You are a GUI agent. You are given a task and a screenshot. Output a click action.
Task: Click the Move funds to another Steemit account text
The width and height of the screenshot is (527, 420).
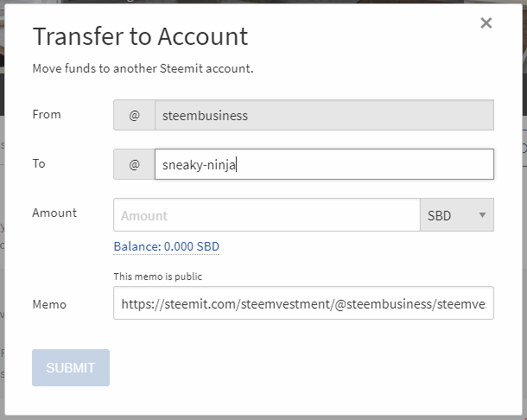click(143, 67)
